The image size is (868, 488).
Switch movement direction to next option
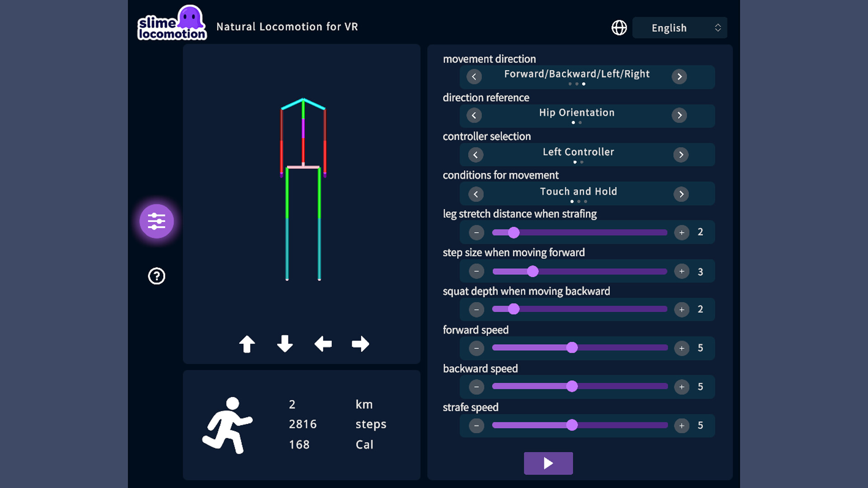[x=679, y=77]
